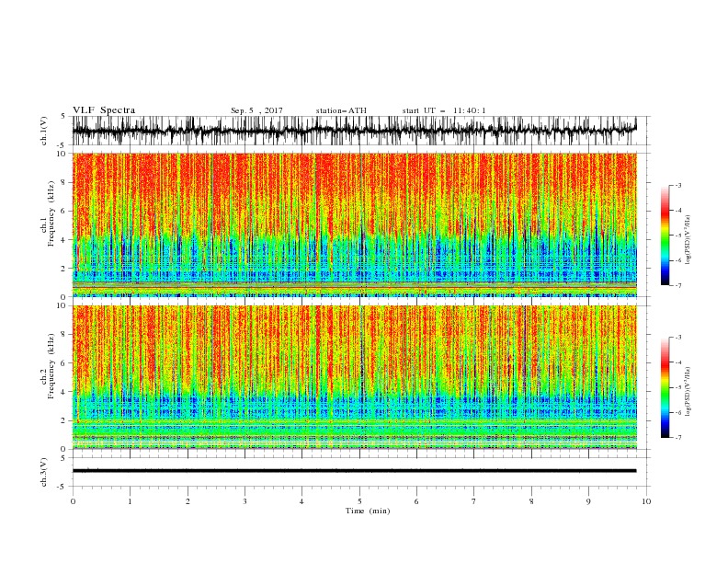Click the upper color bar label "log(PSD)(V²/Hz)"
Image resolution: width=728 pixels, height=563 pixels.
click(688, 240)
